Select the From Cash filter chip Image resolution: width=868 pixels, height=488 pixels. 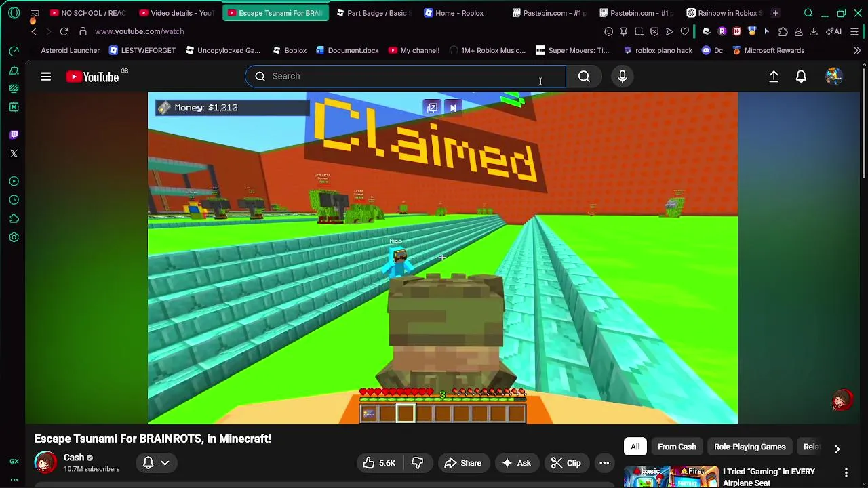click(x=677, y=447)
